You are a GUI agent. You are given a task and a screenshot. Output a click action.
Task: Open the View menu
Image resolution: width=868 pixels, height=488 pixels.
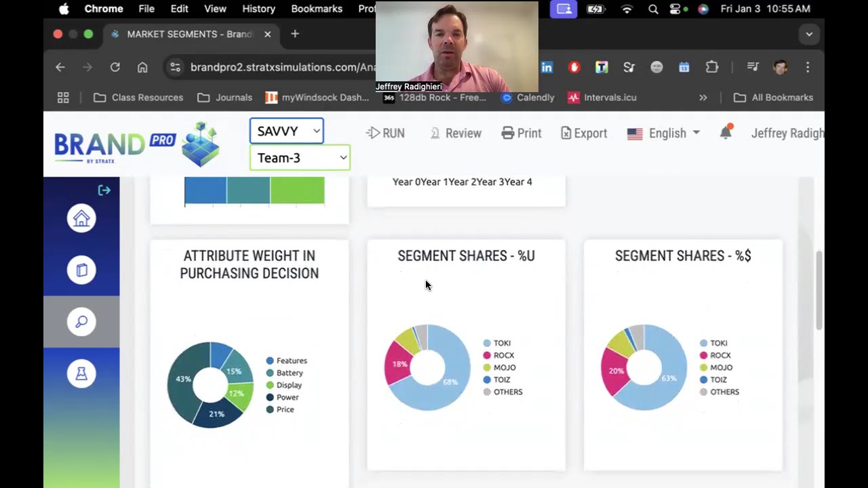pos(215,9)
